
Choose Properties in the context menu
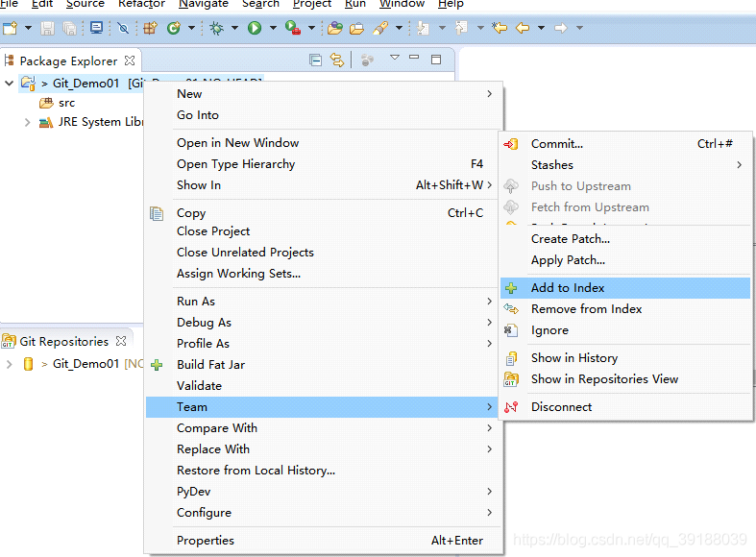pyautogui.click(x=324, y=541)
